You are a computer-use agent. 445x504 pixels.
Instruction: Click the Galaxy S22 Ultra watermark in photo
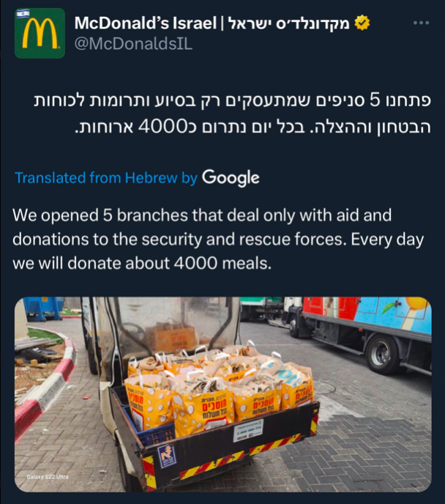coord(48,477)
